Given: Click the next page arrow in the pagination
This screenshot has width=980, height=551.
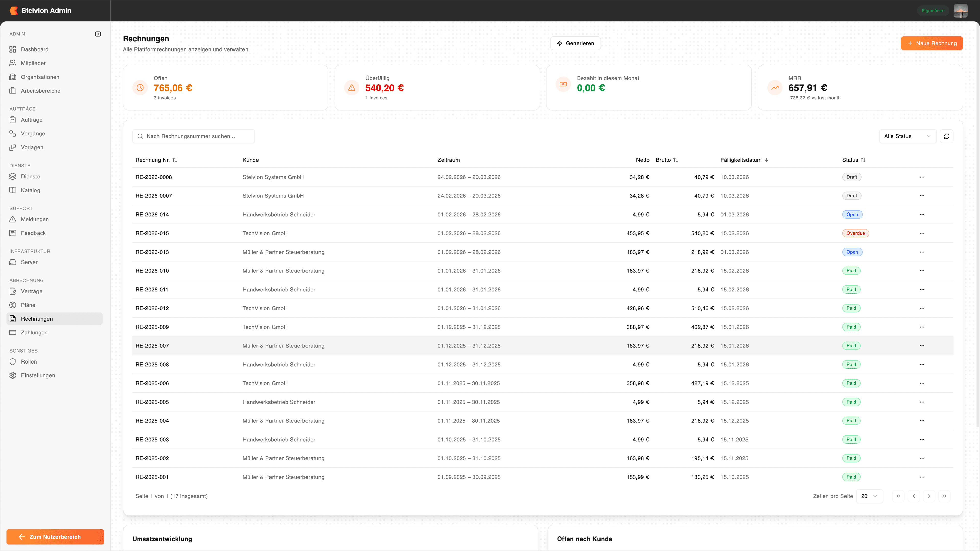Looking at the screenshot, I should [929, 496].
